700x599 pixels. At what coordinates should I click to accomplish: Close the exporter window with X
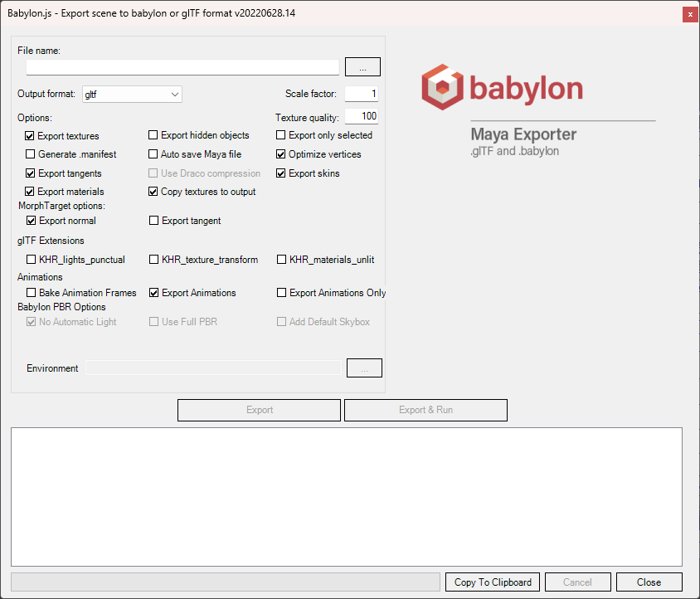coord(690,14)
